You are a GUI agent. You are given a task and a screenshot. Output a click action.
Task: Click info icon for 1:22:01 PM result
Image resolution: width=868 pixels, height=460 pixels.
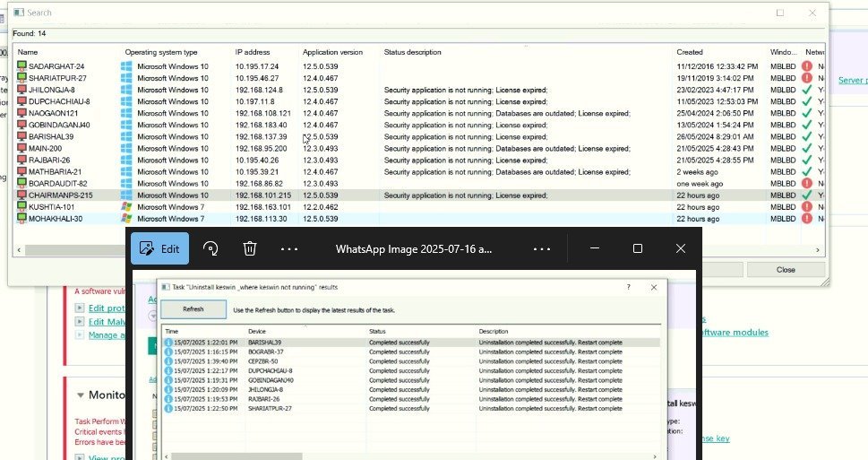click(x=168, y=343)
